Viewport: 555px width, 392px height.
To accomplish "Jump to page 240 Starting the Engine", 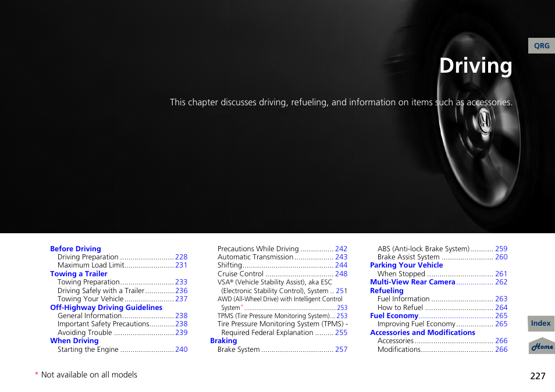I will (182, 349).
